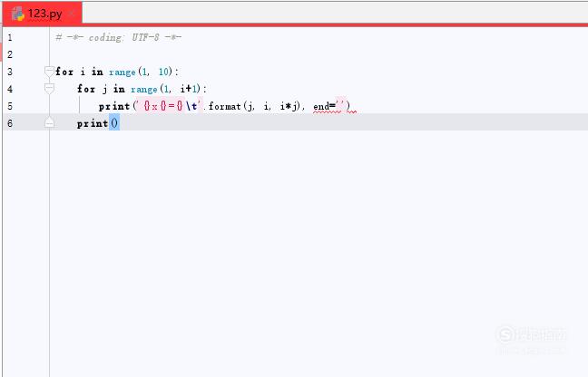Click line number 5 in the gutter
Screen dimensions: 588x377
point(10,106)
